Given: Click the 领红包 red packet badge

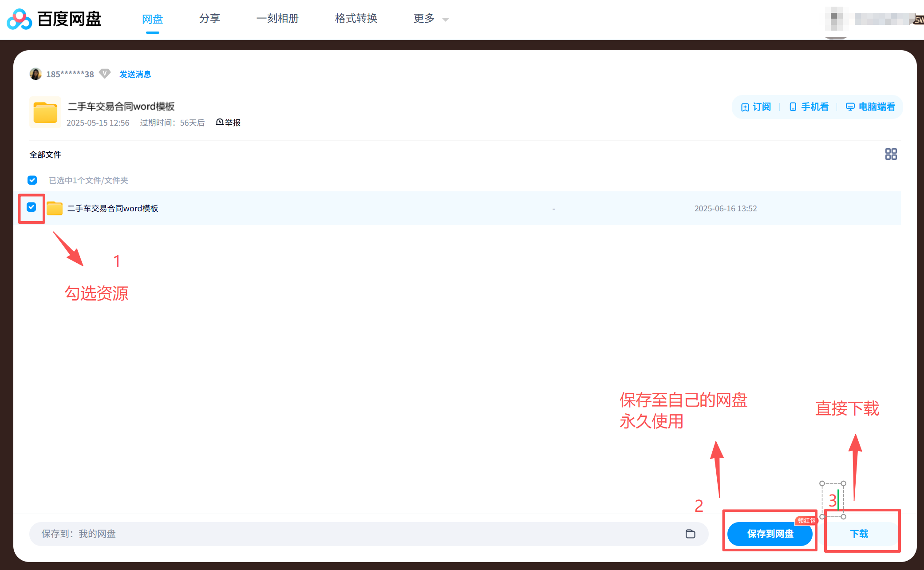Looking at the screenshot, I should [x=806, y=520].
